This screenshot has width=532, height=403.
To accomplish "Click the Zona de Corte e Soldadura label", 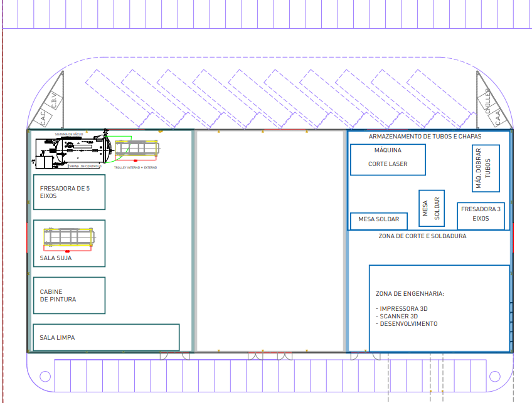I will [x=422, y=237].
